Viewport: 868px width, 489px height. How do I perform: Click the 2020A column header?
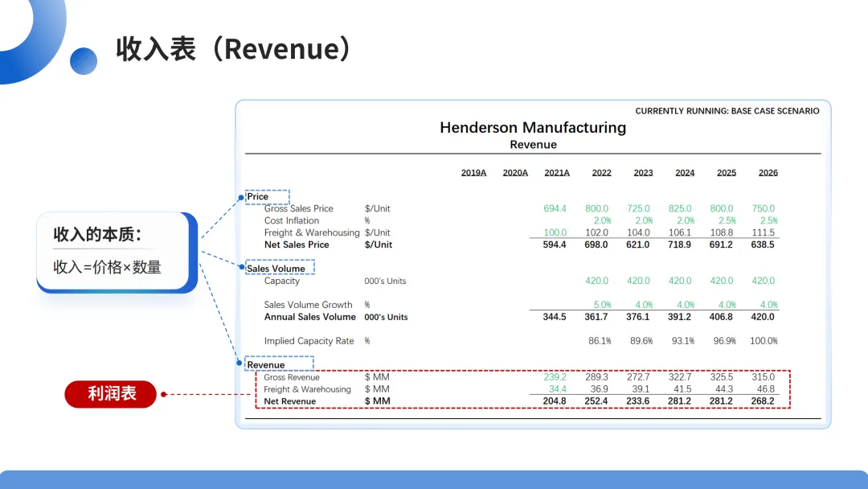tap(515, 173)
